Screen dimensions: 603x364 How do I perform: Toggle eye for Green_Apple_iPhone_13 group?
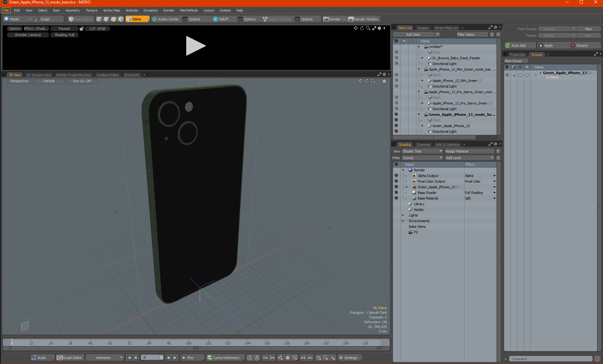(507, 75)
